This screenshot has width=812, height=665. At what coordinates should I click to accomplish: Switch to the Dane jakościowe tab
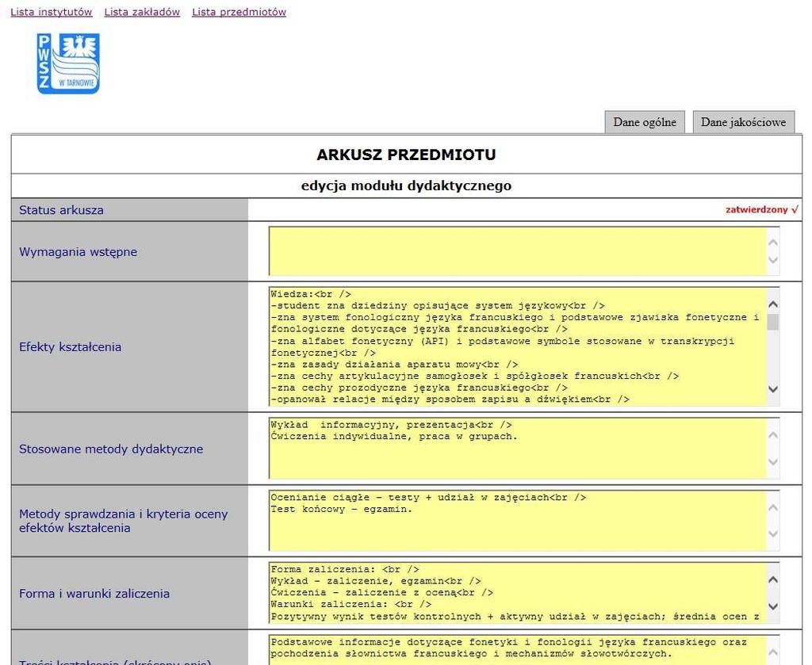(x=743, y=122)
